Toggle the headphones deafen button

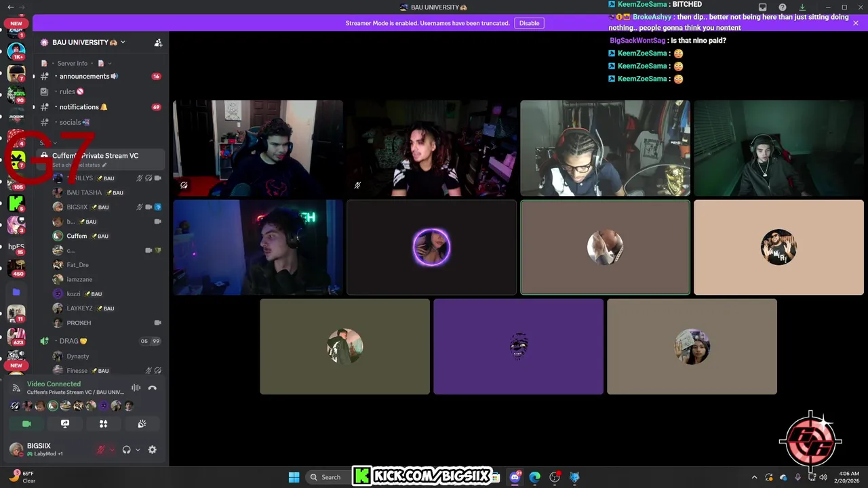(126, 449)
